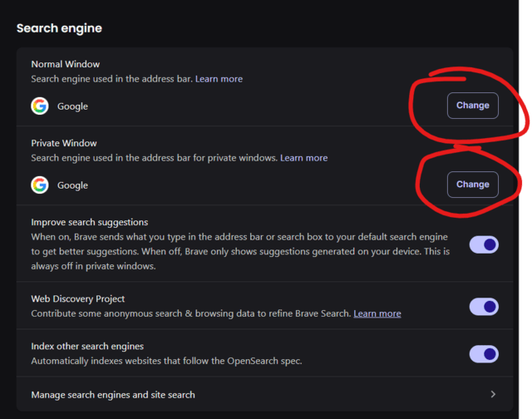Click the Improve search suggestions title
The height and width of the screenshot is (419, 532).
(x=90, y=222)
